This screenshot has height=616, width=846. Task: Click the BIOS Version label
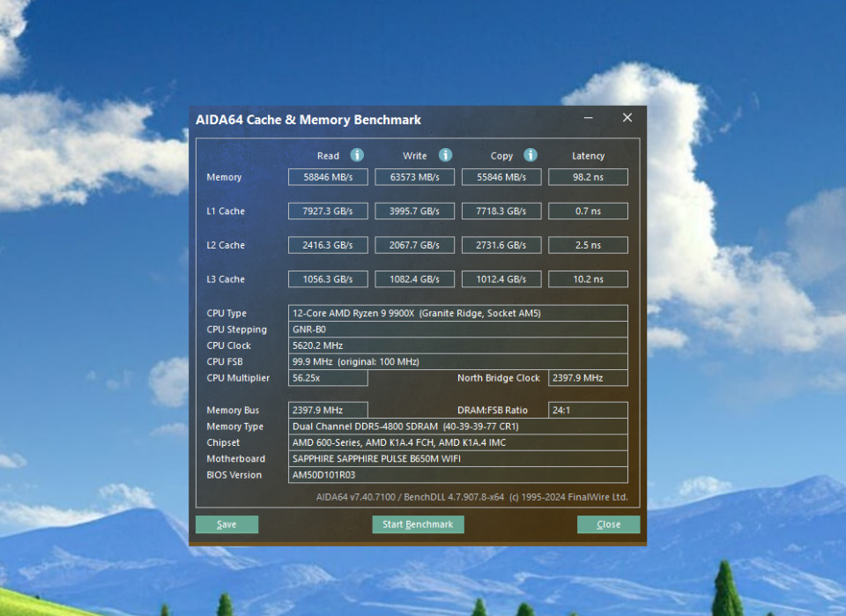point(234,475)
